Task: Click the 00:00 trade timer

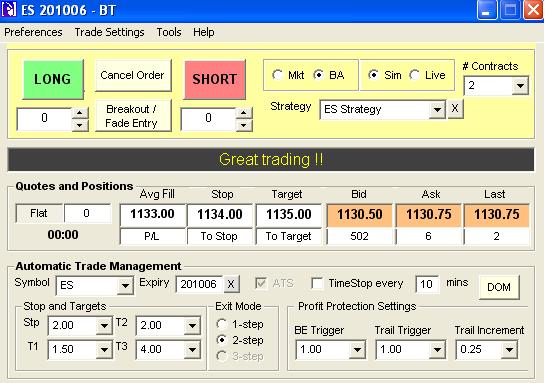Action: coord(63,235)
